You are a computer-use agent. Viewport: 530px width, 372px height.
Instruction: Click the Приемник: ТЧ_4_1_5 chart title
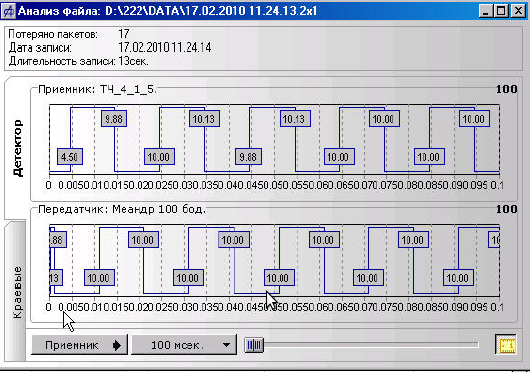click(97, 90)
